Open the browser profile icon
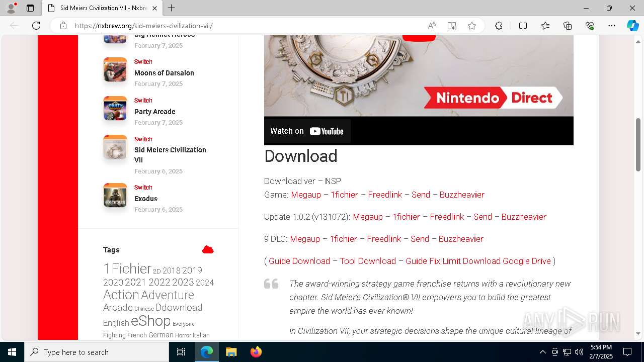Viewport: 644px width, 362px height. (x=11, y=8)
